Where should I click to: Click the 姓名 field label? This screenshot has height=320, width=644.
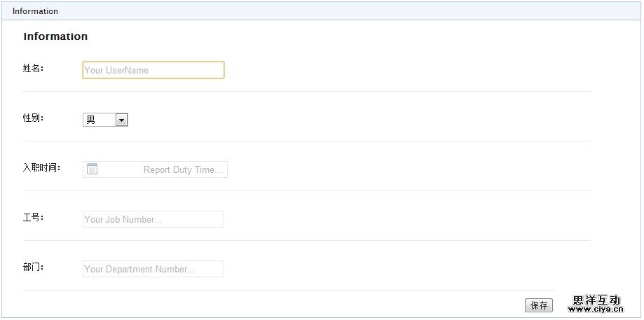point(33,69)
